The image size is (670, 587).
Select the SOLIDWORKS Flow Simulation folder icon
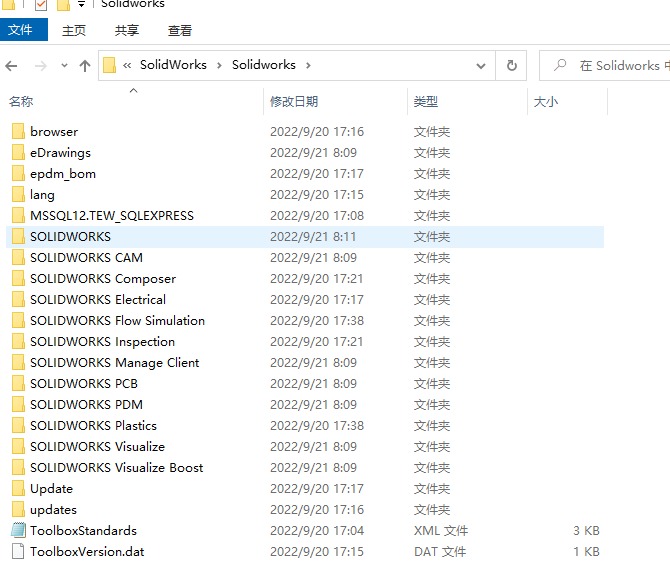pos(18,320)
